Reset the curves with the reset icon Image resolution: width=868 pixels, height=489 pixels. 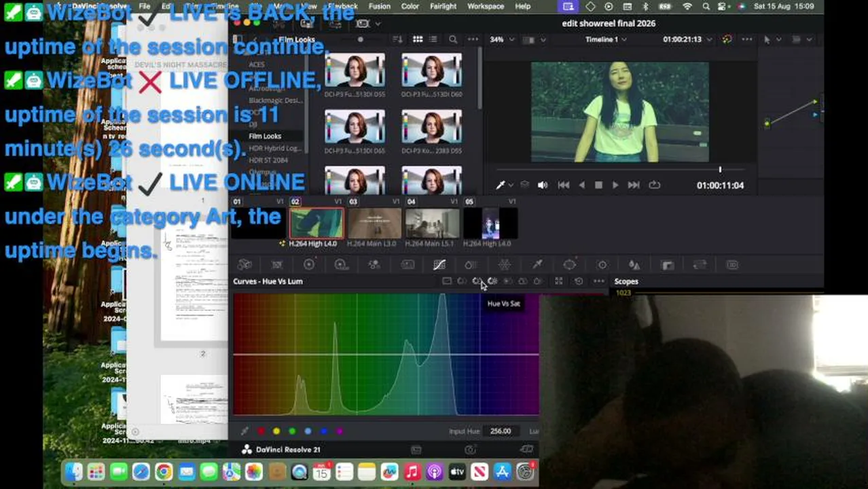pos(579,281)
